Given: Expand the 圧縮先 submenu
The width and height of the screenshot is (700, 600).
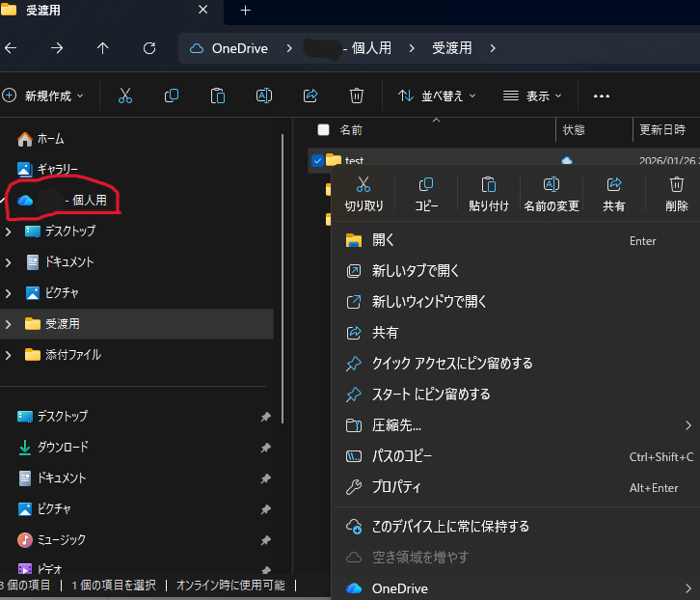Looking at the screenshot, I should point(688,425).
